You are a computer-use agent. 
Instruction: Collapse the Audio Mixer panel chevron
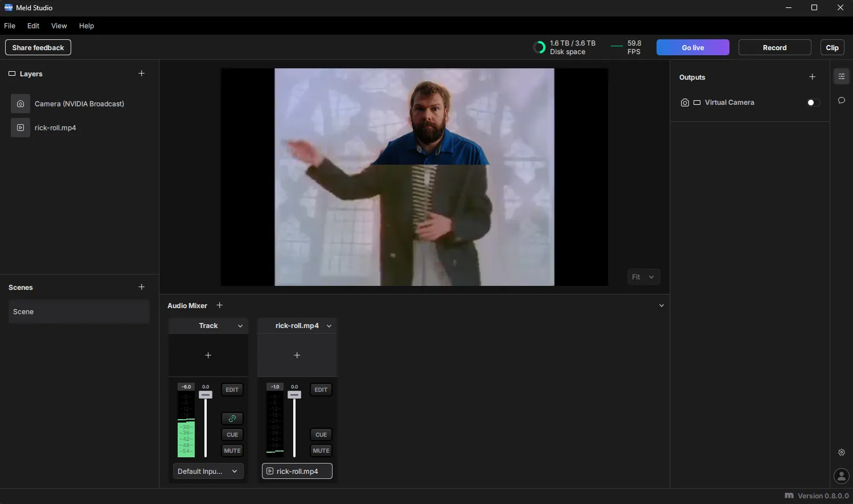[662, 305]
